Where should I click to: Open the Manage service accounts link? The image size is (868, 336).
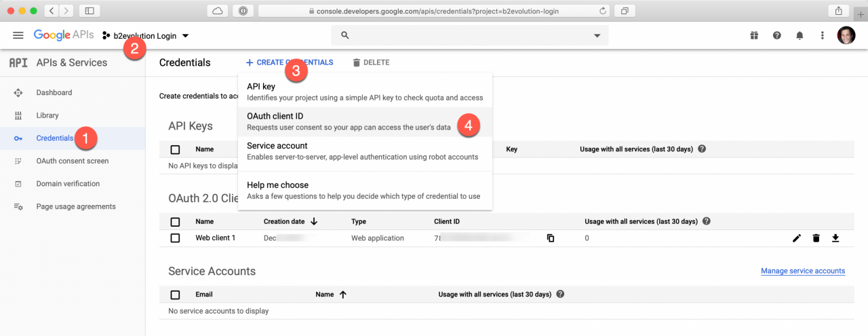(x=803, y=271)
